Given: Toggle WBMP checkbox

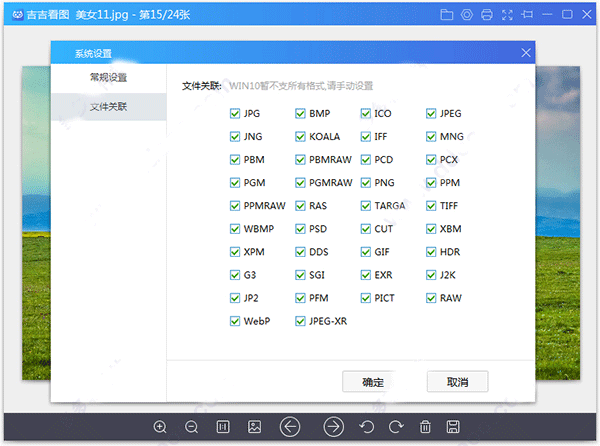Looking at the screenshot, I should [x=235, y=229].
